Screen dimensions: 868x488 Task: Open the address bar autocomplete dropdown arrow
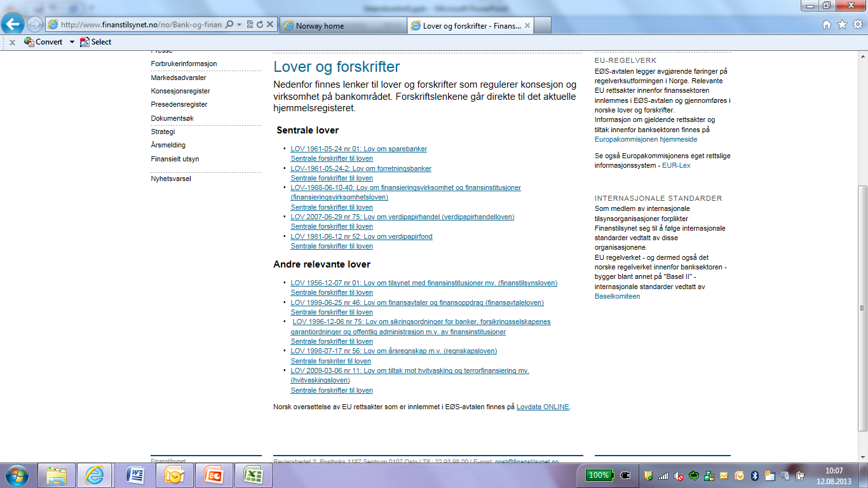pyautogui.click(x=239, y=25)
